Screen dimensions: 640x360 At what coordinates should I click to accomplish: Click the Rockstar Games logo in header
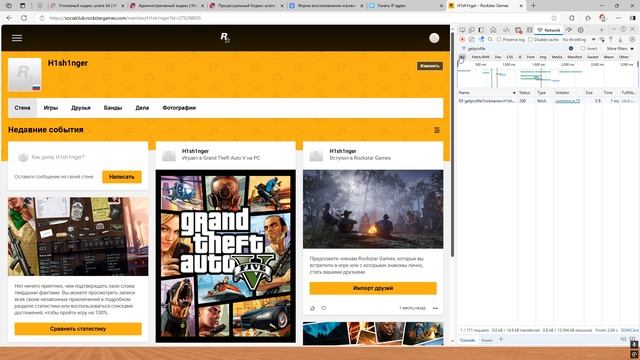click(225, 37)
